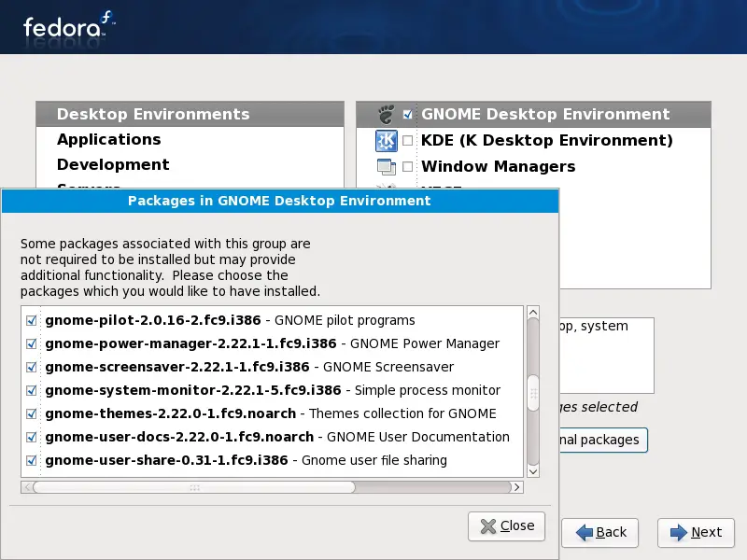Click vertical scrollbar up arrow in package list
This screenshot has width=747, height=560.
[533, 313]
